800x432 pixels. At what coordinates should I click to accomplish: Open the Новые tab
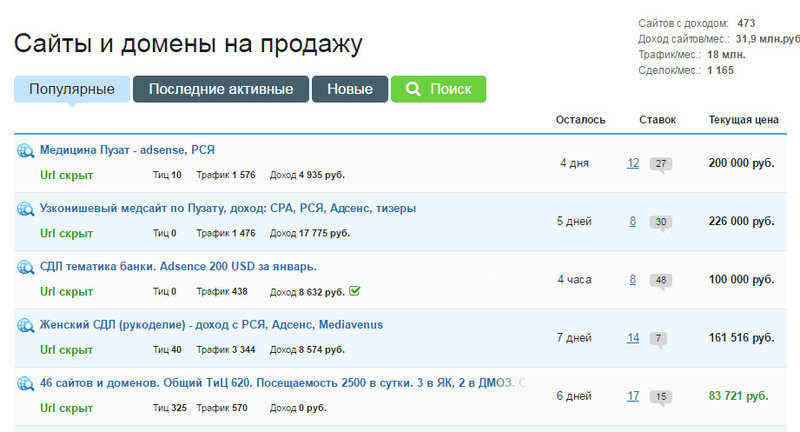pyautogui.click(x=350, y=89)
